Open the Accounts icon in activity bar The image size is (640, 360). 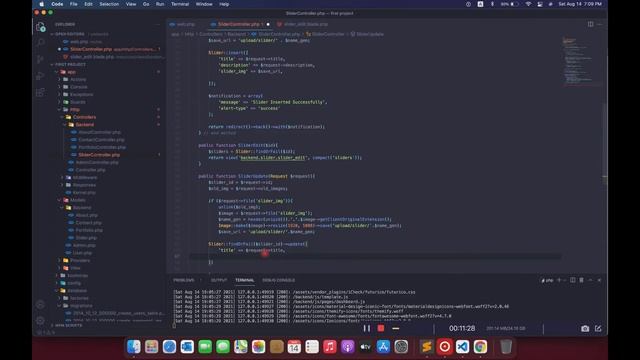tap(40, 304)
